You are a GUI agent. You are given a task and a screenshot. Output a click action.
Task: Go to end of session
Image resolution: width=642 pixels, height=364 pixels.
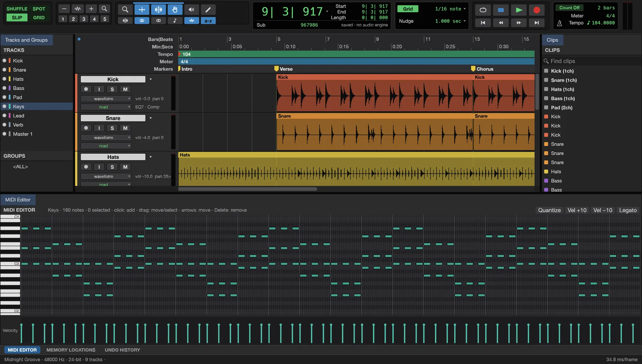coord(537,23)
